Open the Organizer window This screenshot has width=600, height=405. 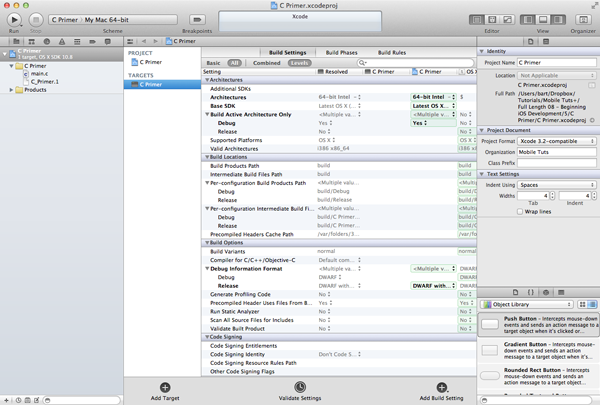tap(583, 20)
